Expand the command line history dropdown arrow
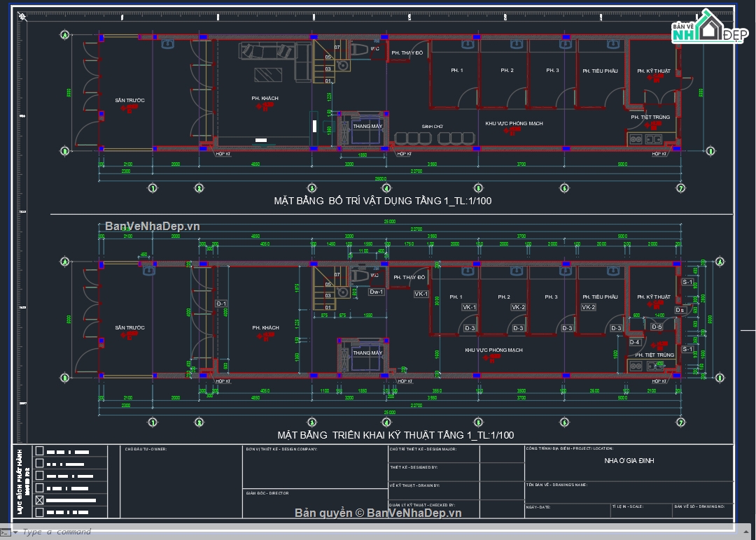Image resolution: width=756 pixels, height=540 pixels. (15, 532)
